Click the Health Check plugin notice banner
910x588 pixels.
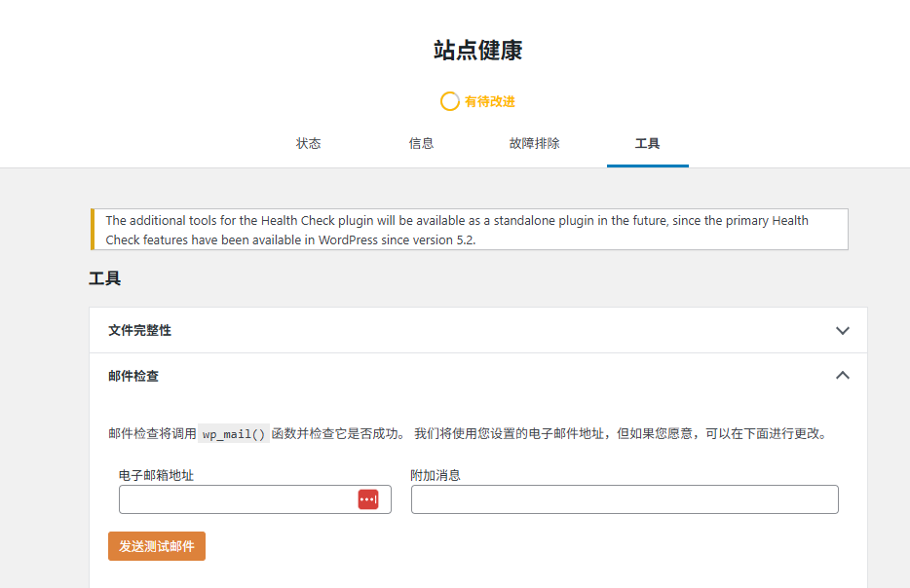(469, 230)
